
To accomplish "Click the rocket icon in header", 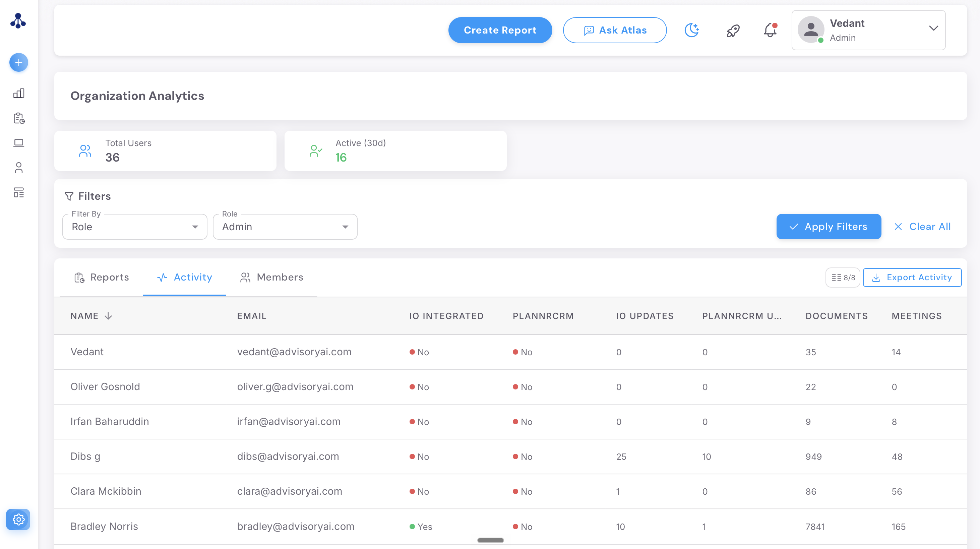I will coord(733,30).
